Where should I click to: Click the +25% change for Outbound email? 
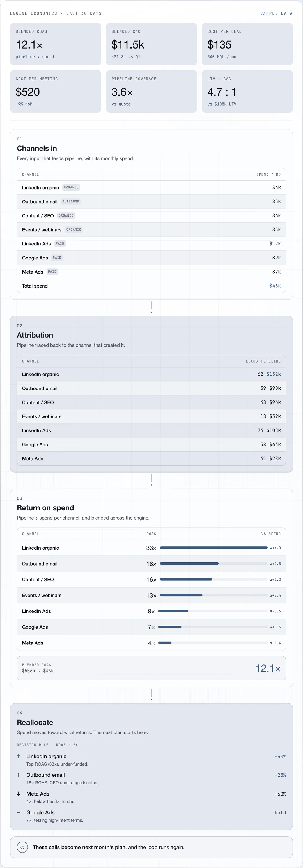point(280,775)
